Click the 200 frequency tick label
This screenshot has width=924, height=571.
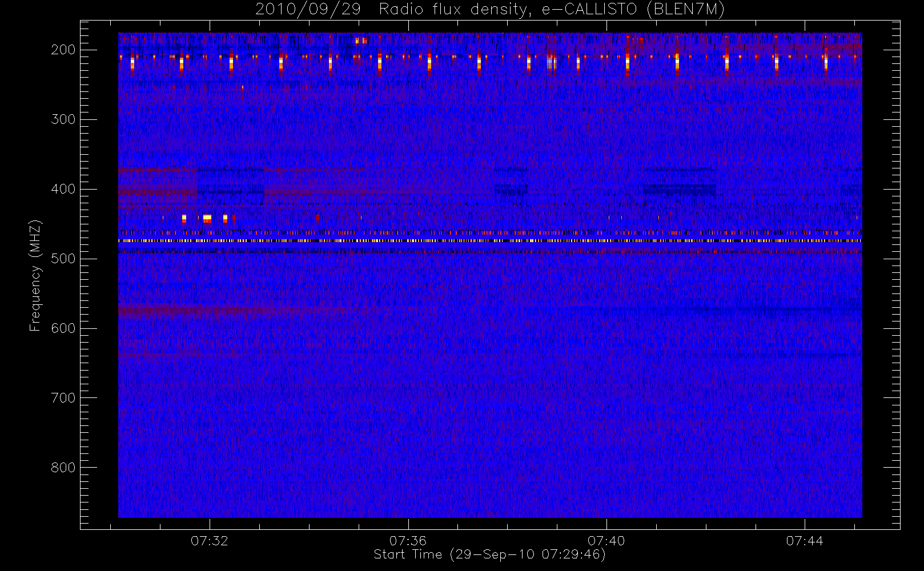pos(63,50)
